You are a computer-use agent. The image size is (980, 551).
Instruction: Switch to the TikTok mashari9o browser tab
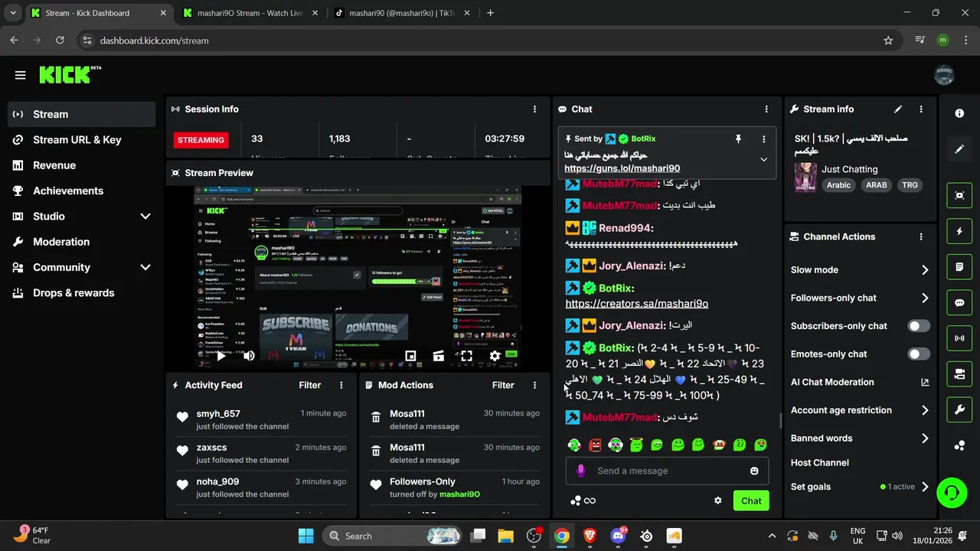pos(402,13)
